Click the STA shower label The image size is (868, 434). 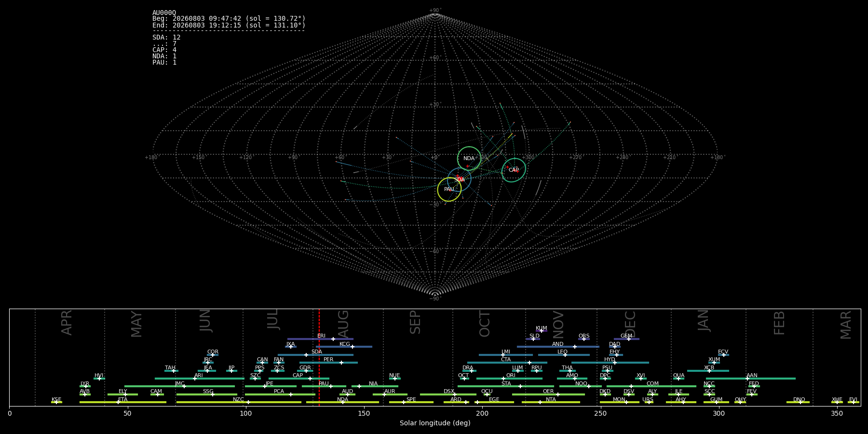point(506,383)
